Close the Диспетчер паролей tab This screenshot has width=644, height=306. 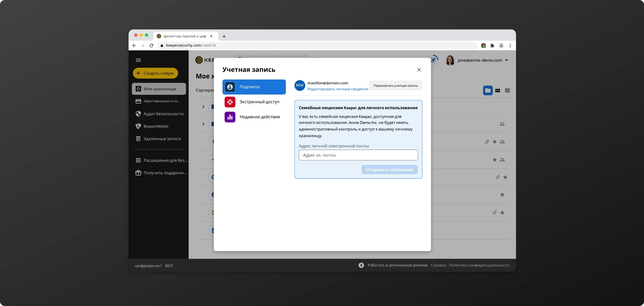pos(211,36)
